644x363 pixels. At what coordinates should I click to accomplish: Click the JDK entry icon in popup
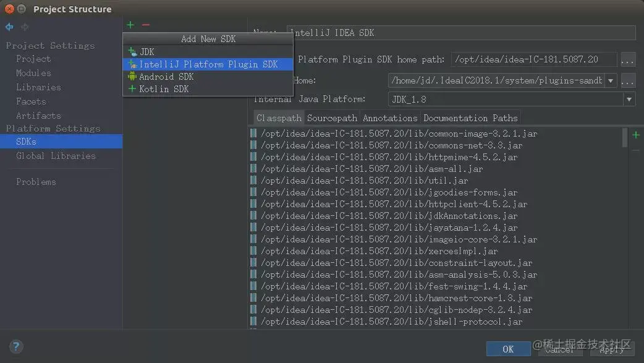(132, 52)
